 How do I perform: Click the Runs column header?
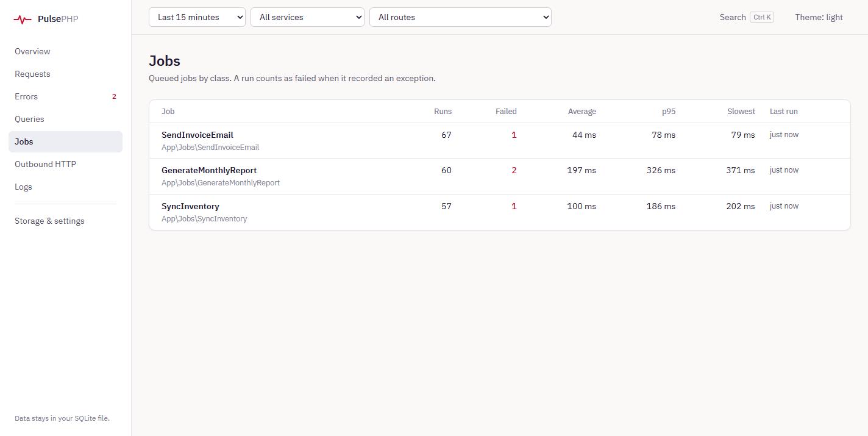tap(443, 112)
